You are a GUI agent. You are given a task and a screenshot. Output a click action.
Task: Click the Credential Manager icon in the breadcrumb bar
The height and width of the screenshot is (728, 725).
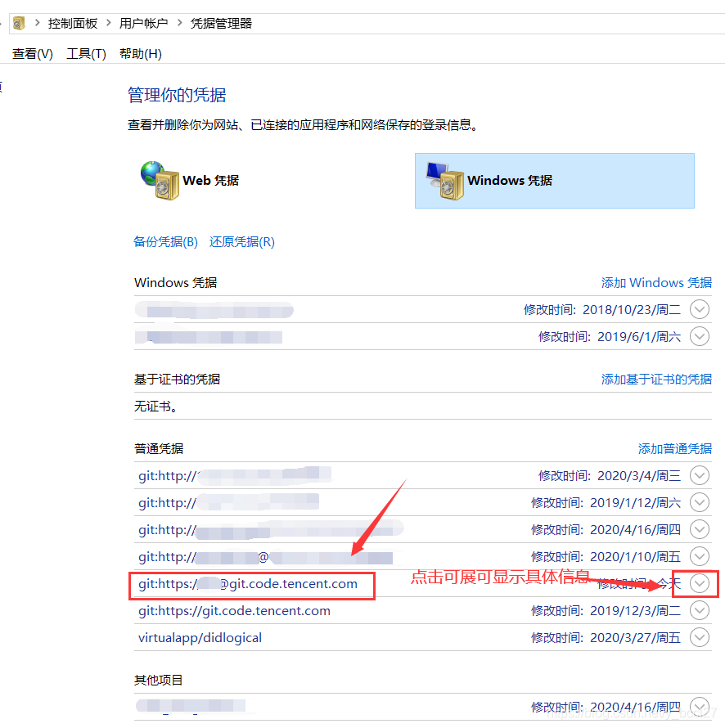18,23
